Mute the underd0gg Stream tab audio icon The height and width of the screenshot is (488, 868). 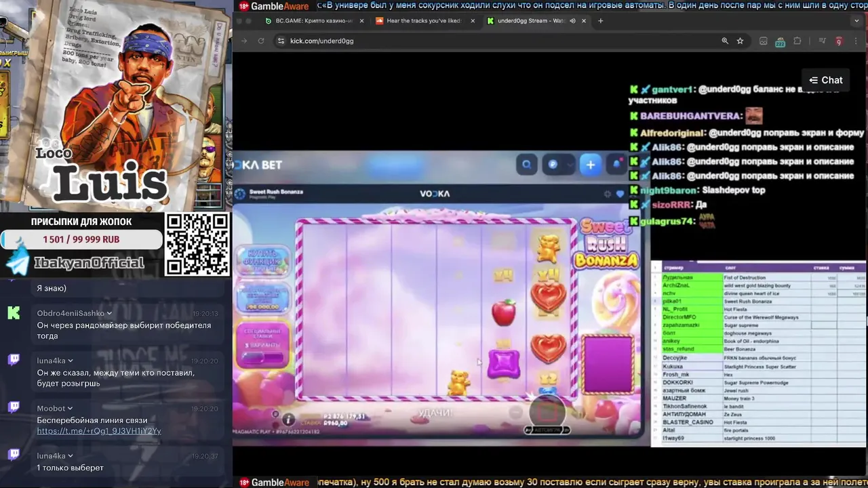click(x=572, y=21)
